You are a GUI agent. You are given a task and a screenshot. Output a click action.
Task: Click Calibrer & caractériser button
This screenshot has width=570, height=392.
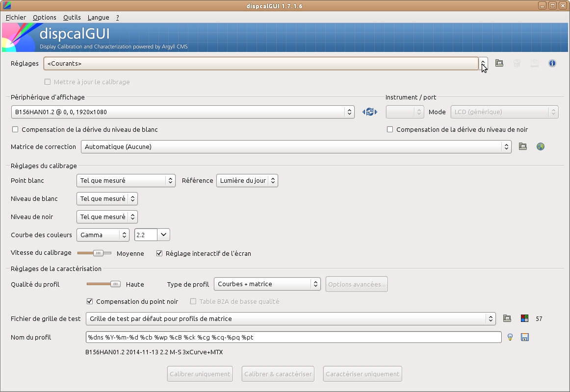tap(278, 374)
